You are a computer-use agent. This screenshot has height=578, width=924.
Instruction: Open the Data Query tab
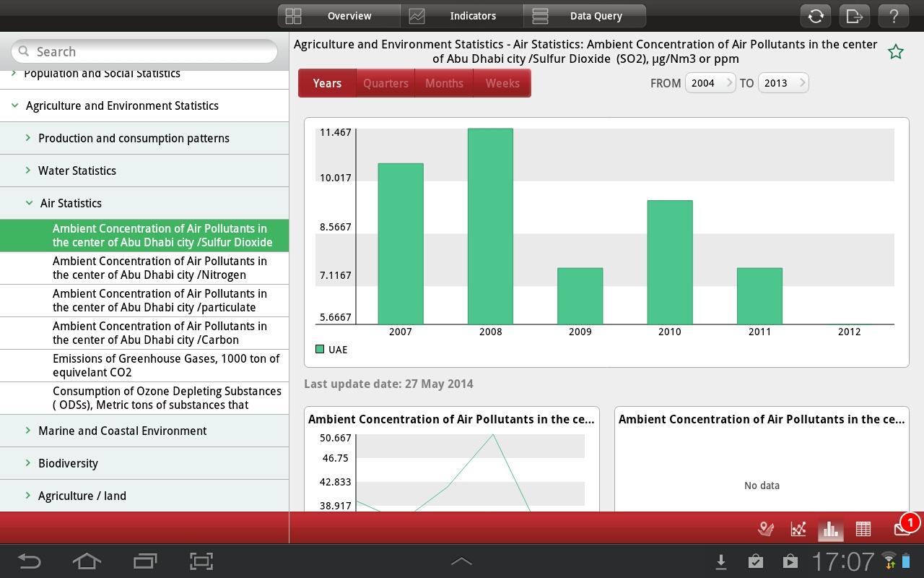click(585, 16)
